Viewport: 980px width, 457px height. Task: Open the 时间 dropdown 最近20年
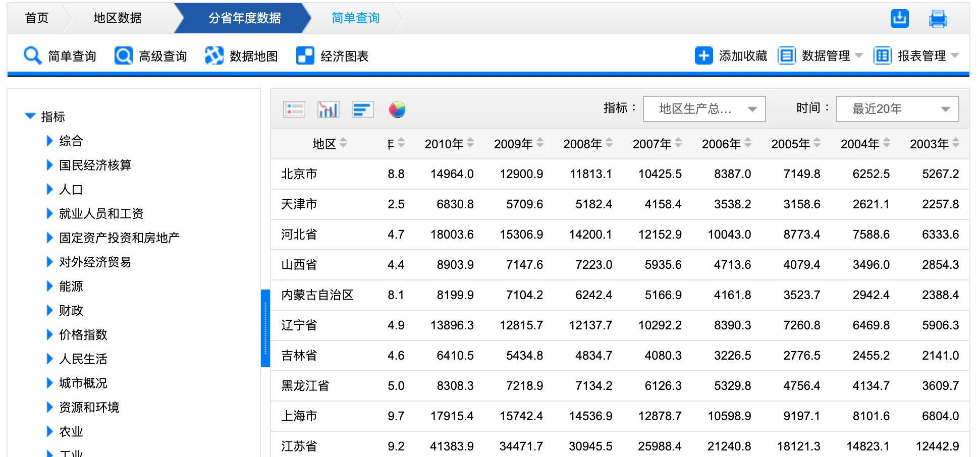(897, 109)
